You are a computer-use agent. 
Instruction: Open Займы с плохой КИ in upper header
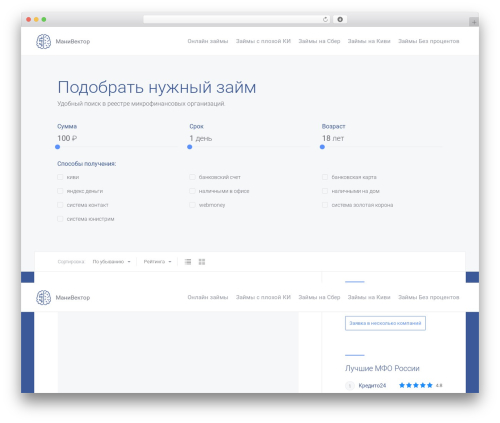click(263, 41)
